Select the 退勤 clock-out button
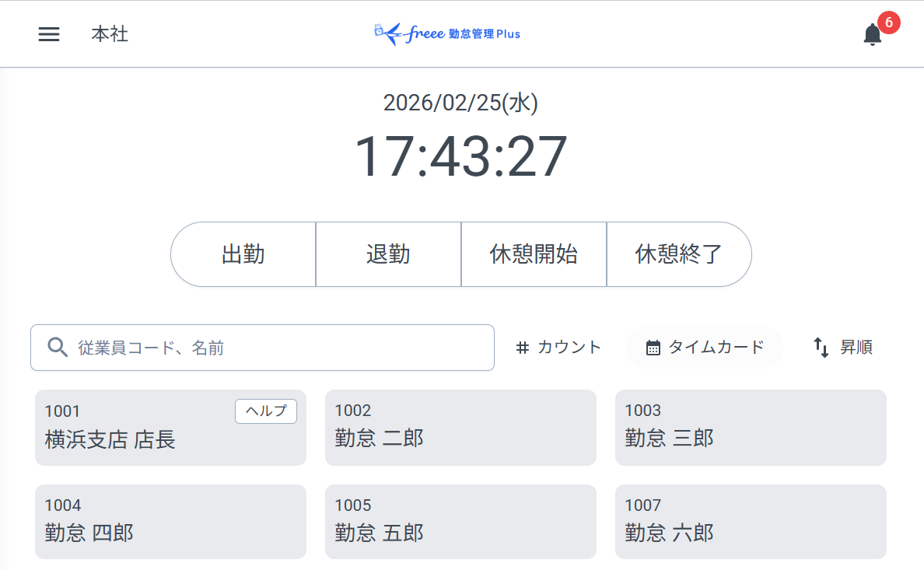The width and height of the screenshot is (924, 570). click(x=388, y=254)
